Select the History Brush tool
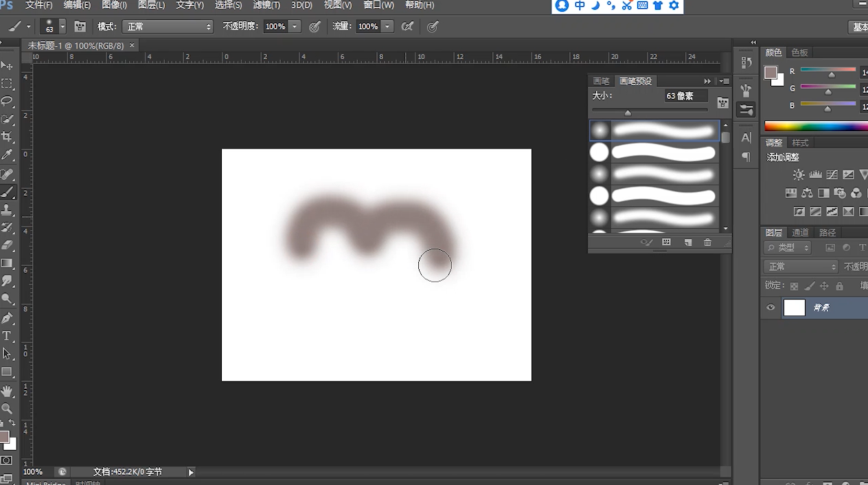Image resolution: width=868 pixels, height=485 pixels. point(7,227)
